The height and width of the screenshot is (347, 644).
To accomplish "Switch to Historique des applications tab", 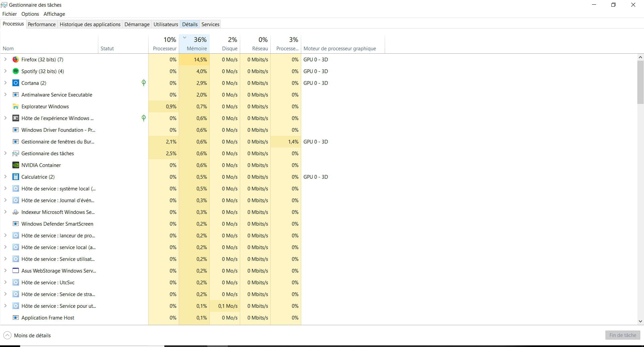I will click(90, 24).
